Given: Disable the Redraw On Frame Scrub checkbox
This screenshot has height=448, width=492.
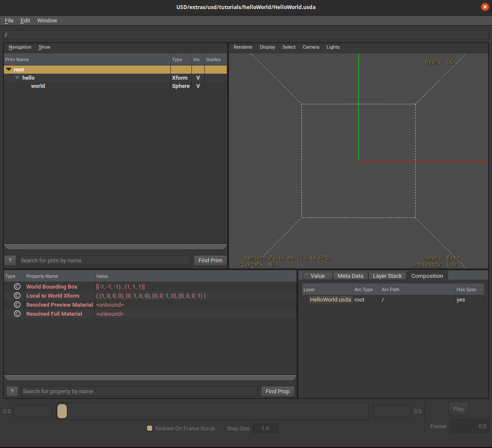Looking at the screenshot, I should (x=149, y=428).
